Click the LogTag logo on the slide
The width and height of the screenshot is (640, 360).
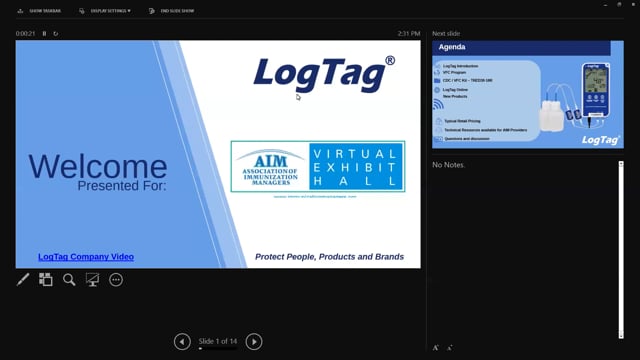coord(324,74)
